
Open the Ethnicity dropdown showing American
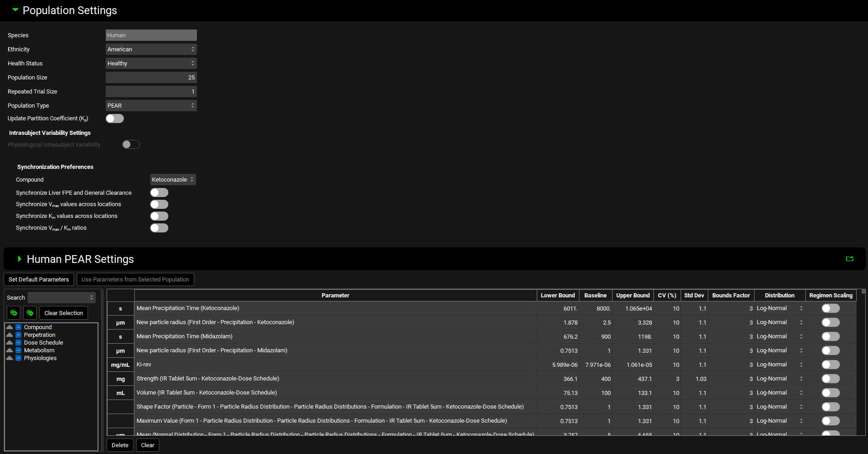click(151, 49)
